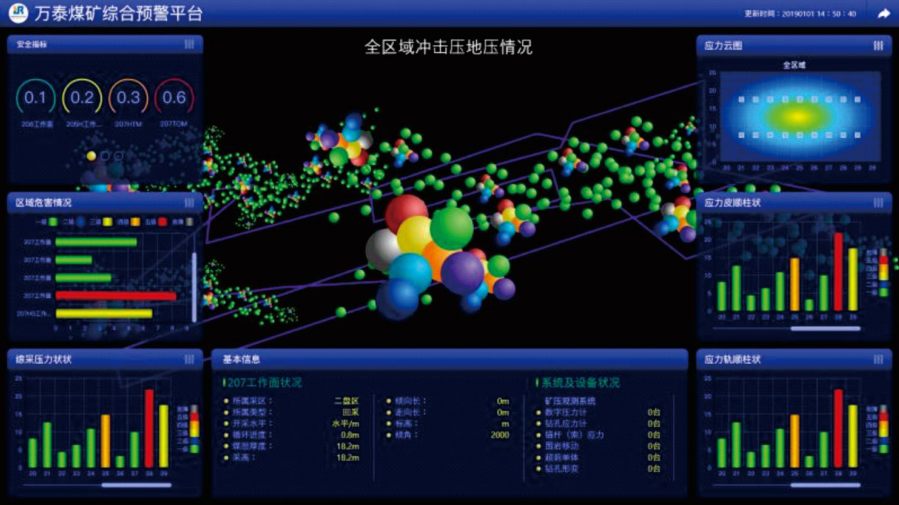899x505 pixels.
Task: Click the 207TOM gauge label
Action: 174,124
